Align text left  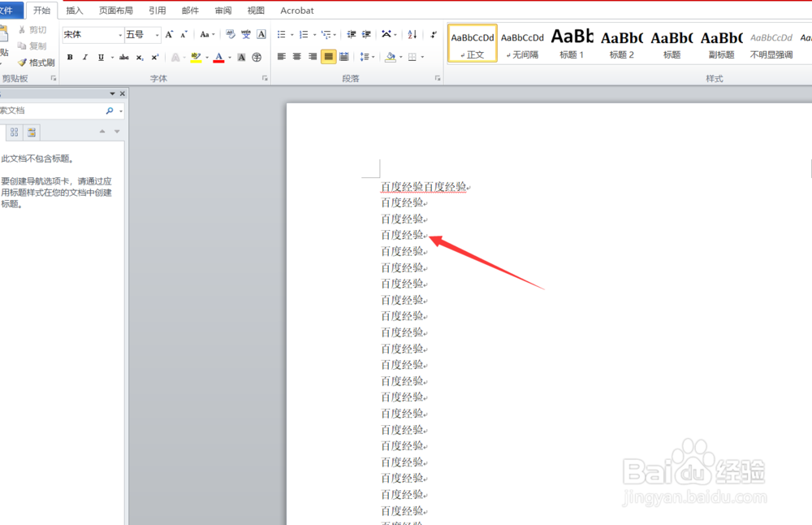click(x=282, y=57)
